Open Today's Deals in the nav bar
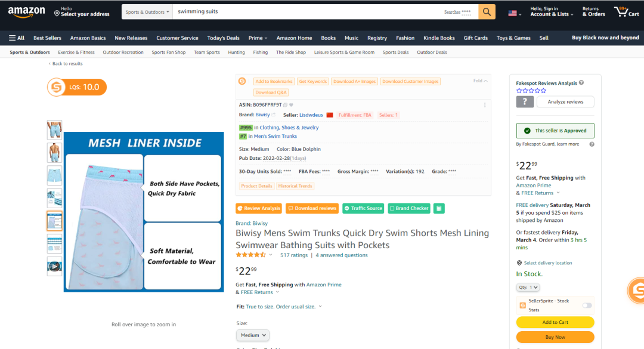This screenshot has height=349, width=644. 223,38
